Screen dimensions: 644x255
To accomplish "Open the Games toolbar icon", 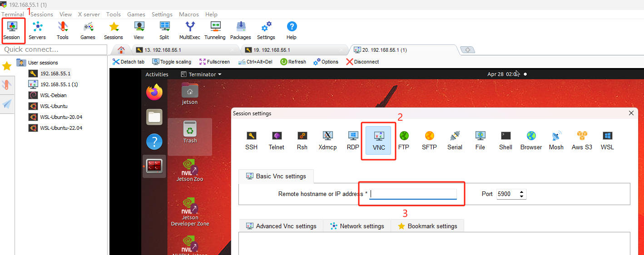I will point(88,30).
